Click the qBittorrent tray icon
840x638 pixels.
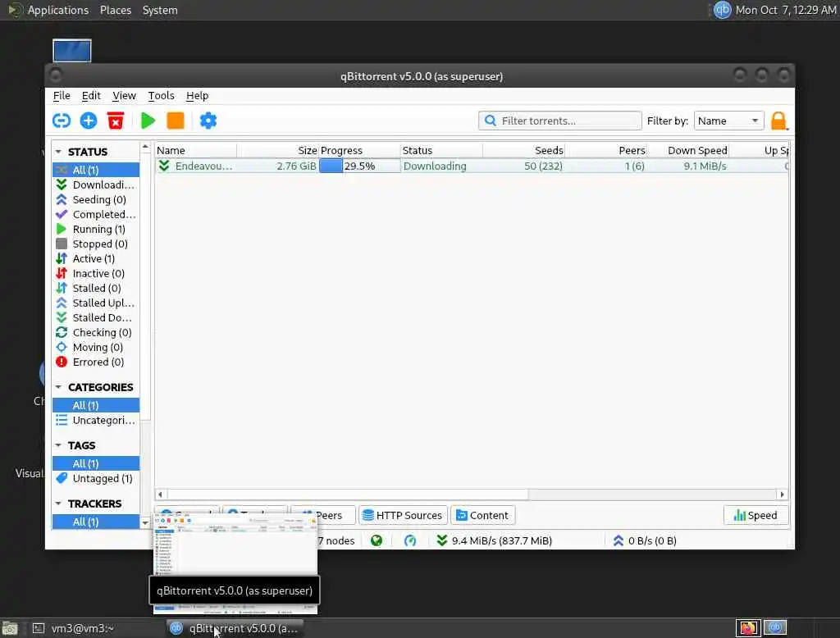point(722,10)
